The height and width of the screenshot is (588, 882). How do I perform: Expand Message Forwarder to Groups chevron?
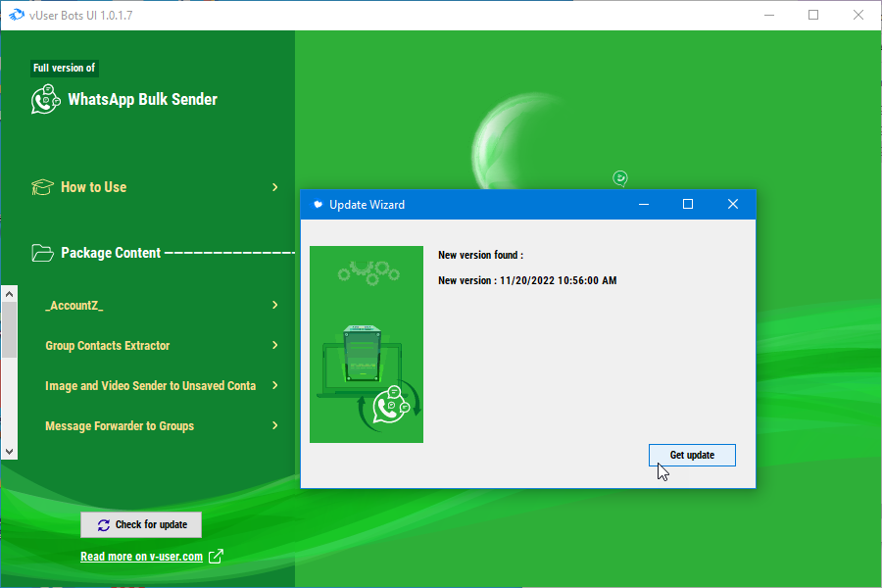[275, 425]
